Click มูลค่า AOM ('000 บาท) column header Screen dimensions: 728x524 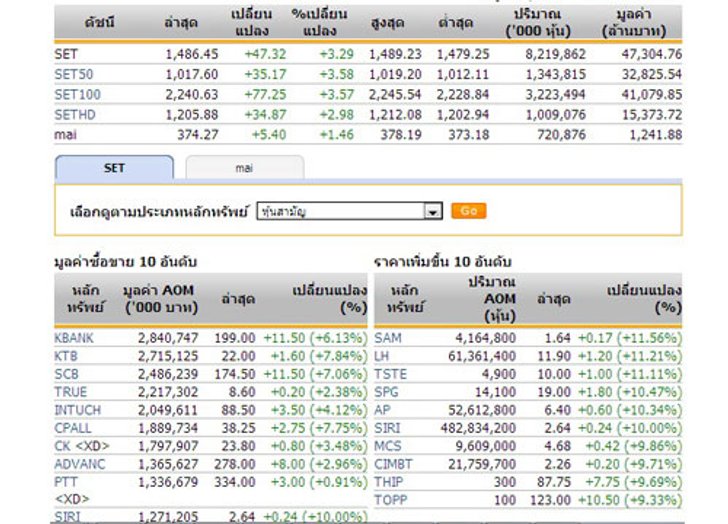tap(161, 299)
